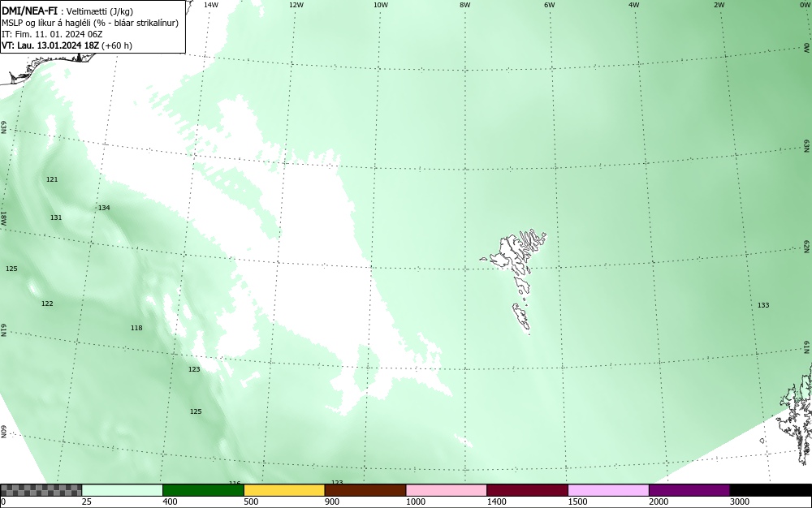
Task: Click the dark purple 2000–3000 legend swatch
Action: (689, 490)
